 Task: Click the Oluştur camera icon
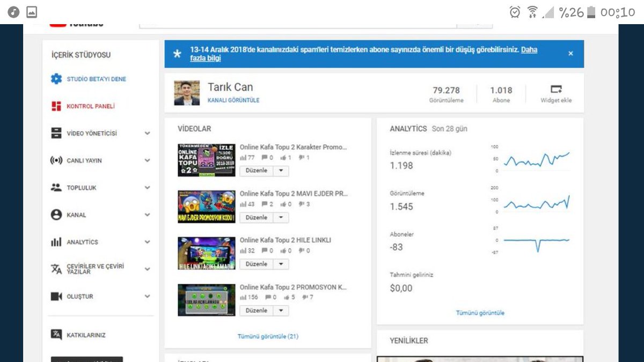pyautogui.click(x=56, y=296)
